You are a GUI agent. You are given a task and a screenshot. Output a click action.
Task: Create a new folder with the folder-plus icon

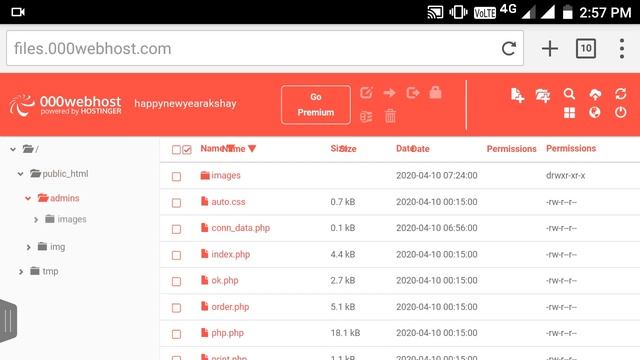pos(543,96)
